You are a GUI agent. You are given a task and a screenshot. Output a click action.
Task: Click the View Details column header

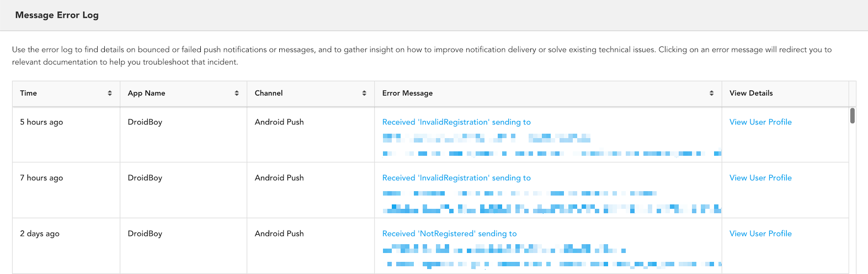pos(751,93)
